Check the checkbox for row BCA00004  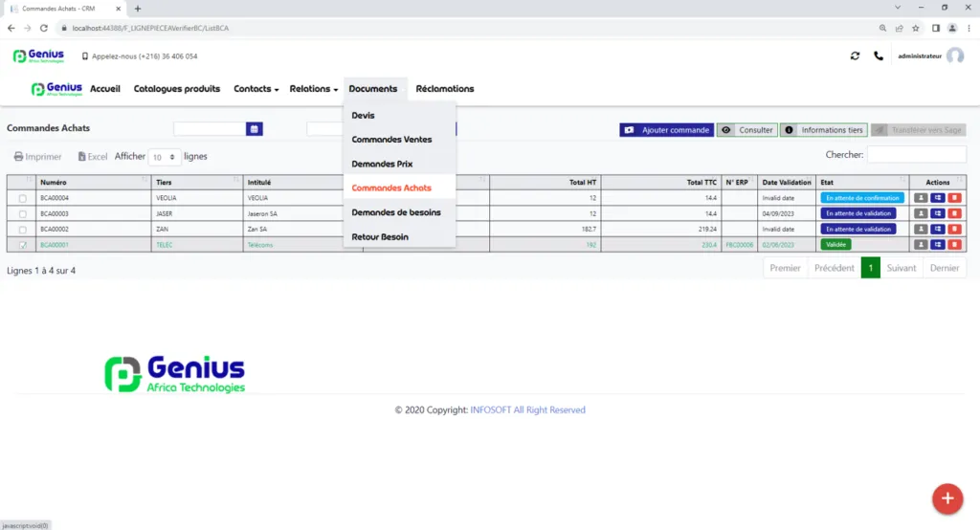pyautogui.click(x=23, y=198)
